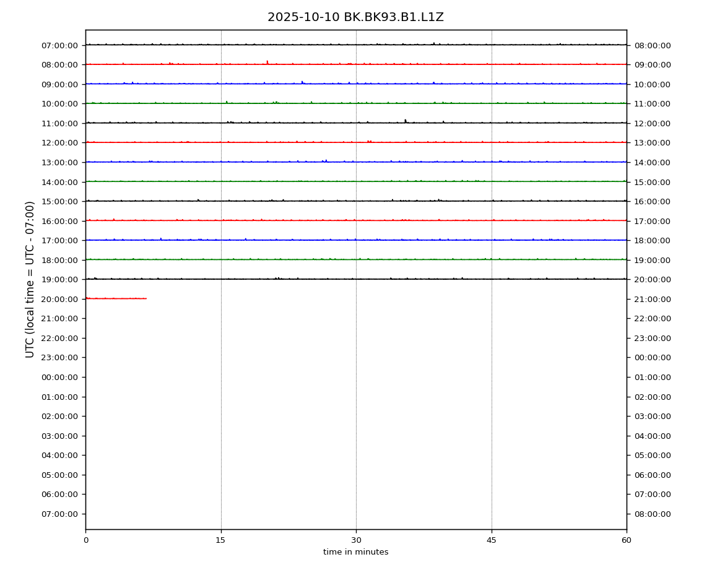Click the plot title 2025-10-10 BK.BK93.B1.L1Z
Viewport: 712px width, 588px height.
coord(355,17)
